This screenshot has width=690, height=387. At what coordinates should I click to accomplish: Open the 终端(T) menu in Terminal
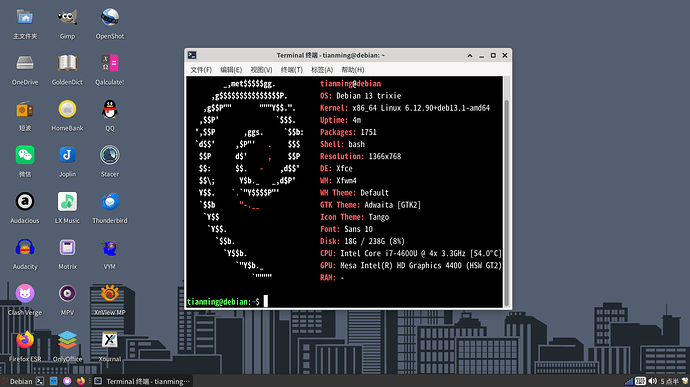[x=292, y=70]
